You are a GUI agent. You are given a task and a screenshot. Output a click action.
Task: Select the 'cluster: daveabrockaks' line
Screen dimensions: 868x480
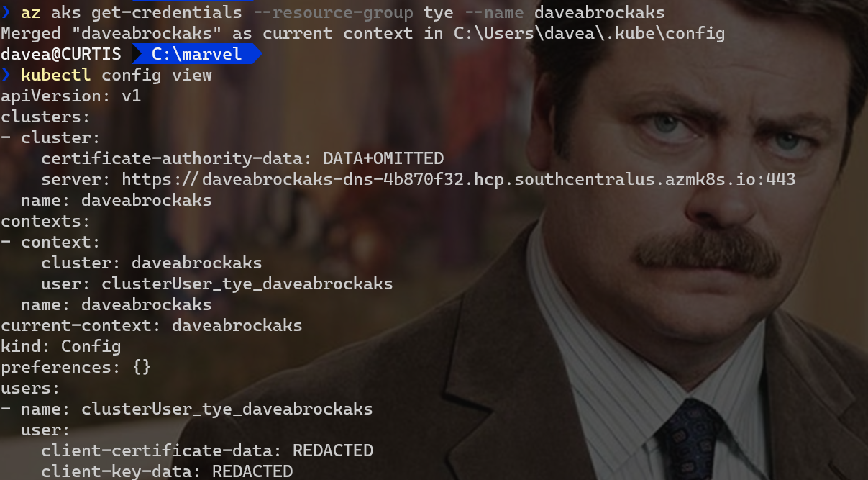152,263
